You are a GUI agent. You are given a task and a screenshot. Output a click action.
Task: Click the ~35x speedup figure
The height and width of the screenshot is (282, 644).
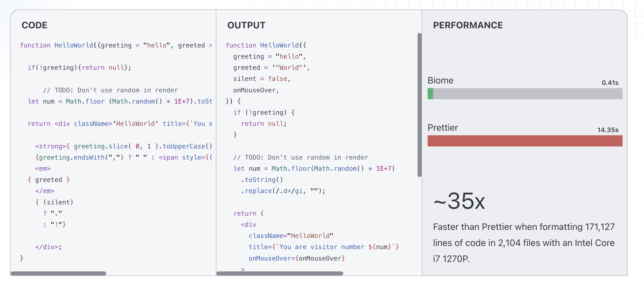(459, 201)
